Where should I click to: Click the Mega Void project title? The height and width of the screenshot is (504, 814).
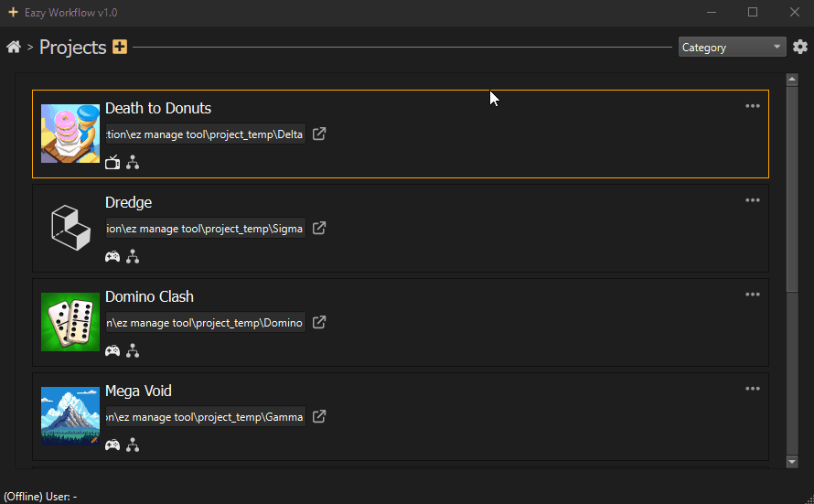[x=139, y=391]
